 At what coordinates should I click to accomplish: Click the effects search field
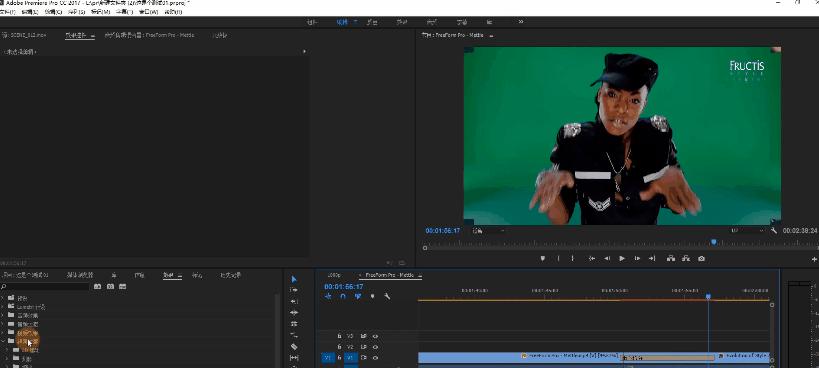tap(45, 287)
